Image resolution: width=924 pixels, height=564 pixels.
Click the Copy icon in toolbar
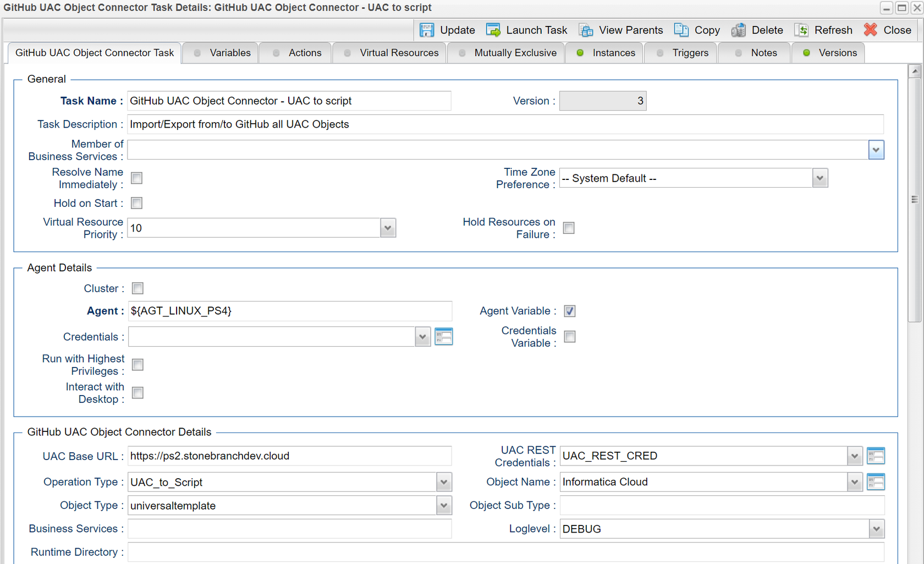681,30
